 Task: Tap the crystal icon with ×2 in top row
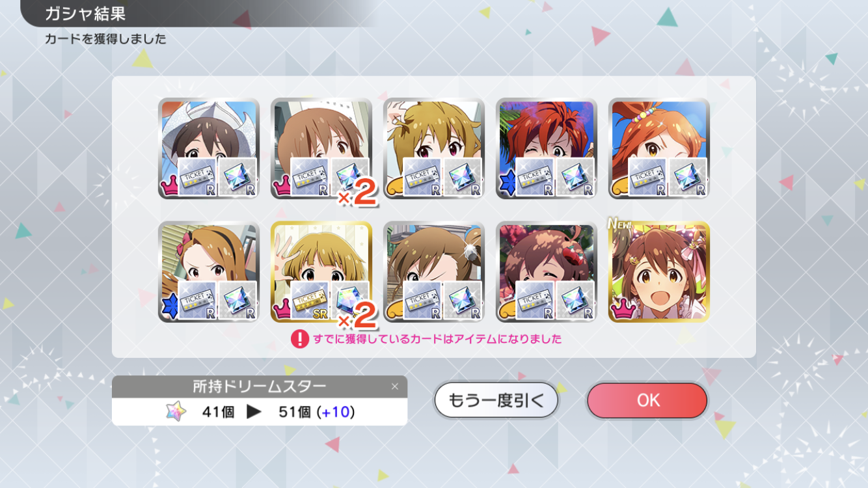351,177
